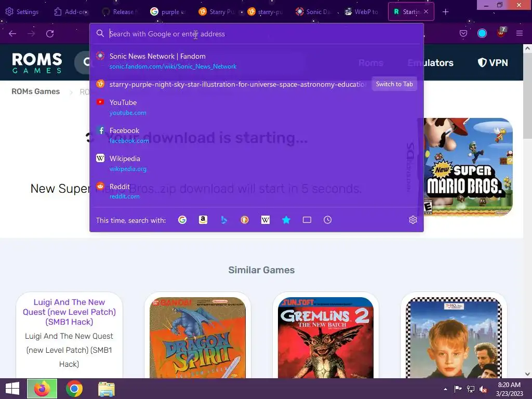Show hidden tray icons arrow
532x399 pixels.
click(x=445, y=389)
